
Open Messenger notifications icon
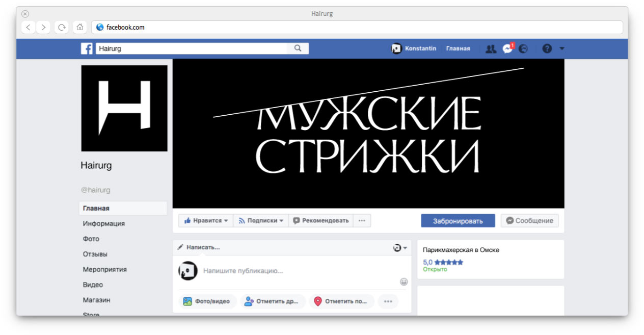pos(507,48)
